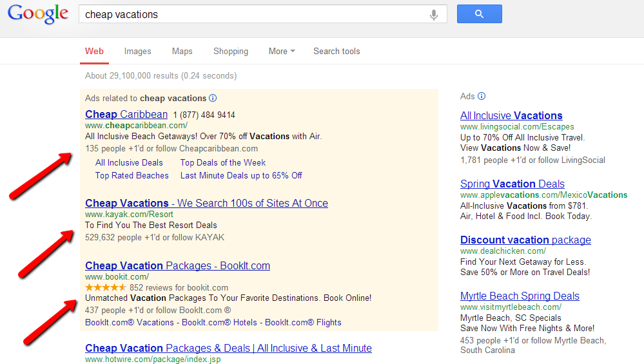Open 'All Inclusive Vacations' sidebar ad
Screen dimensions: 644x364
[511, 116]
